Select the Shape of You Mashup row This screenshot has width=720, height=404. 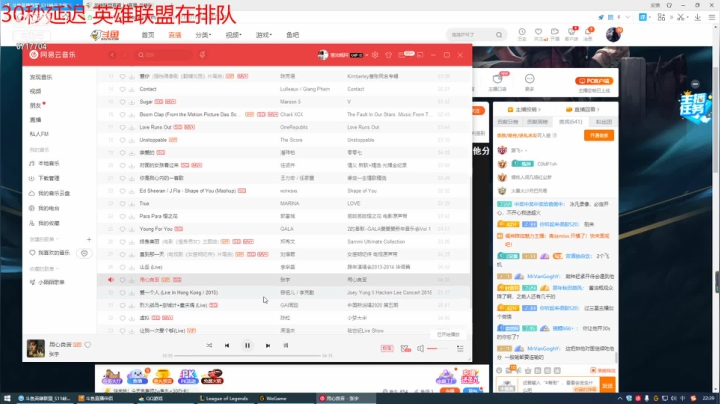pyautogui.click(x=284, y=191)
